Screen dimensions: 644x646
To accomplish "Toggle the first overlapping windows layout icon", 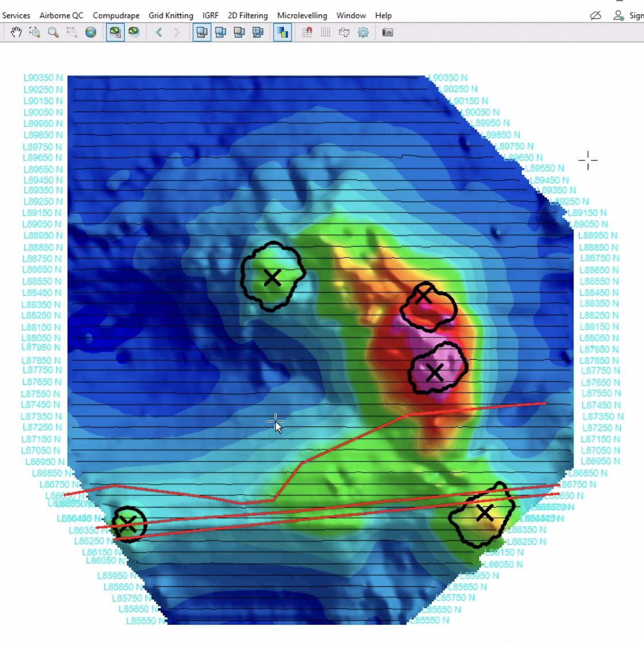I will point(202,32).
